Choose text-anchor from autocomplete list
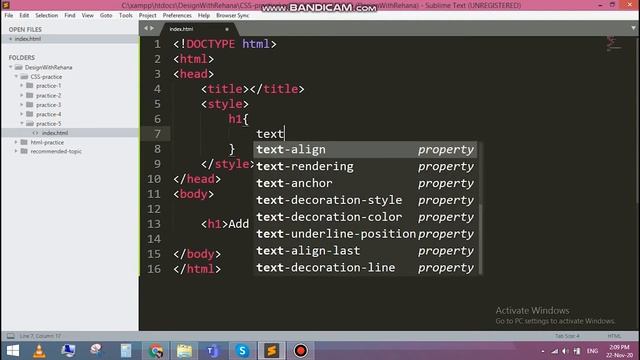Screen dimensions: 640x360 [x=365, y=183]
